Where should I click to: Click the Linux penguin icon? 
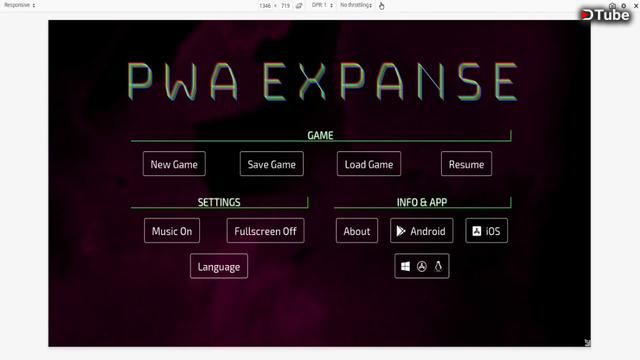coord(438,267)
